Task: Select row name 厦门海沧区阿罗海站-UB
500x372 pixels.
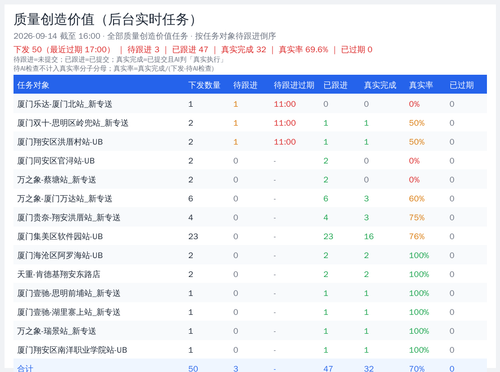Action: tap(60, 256)
